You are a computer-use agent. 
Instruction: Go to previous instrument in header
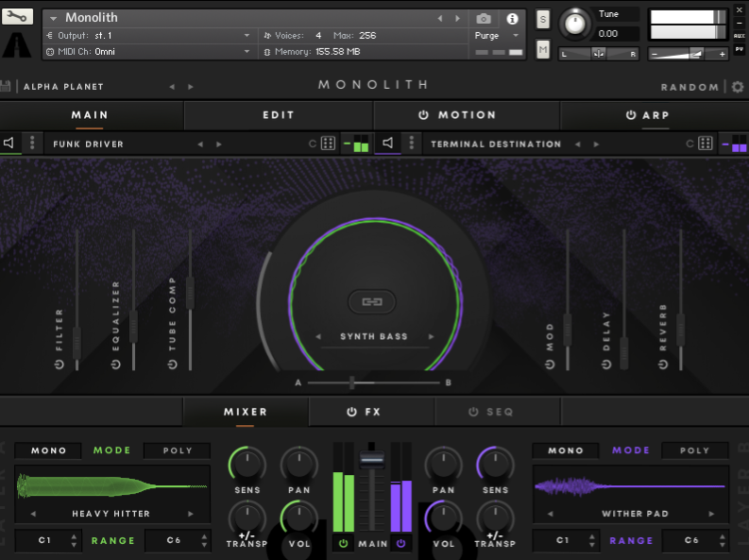pyautogui.click(x=440, y=19)
